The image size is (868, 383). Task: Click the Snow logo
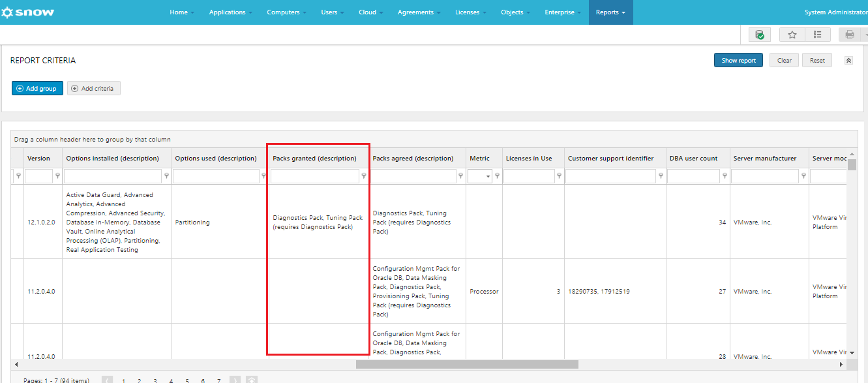click(29, 12)
